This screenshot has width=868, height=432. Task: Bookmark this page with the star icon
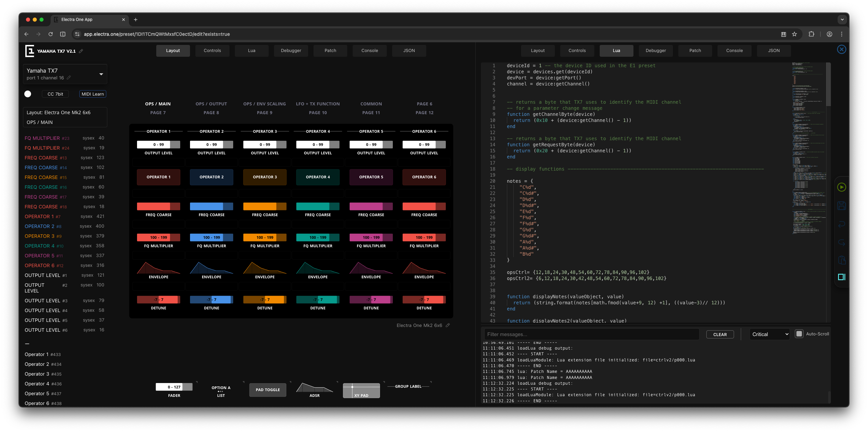point(794,34)
